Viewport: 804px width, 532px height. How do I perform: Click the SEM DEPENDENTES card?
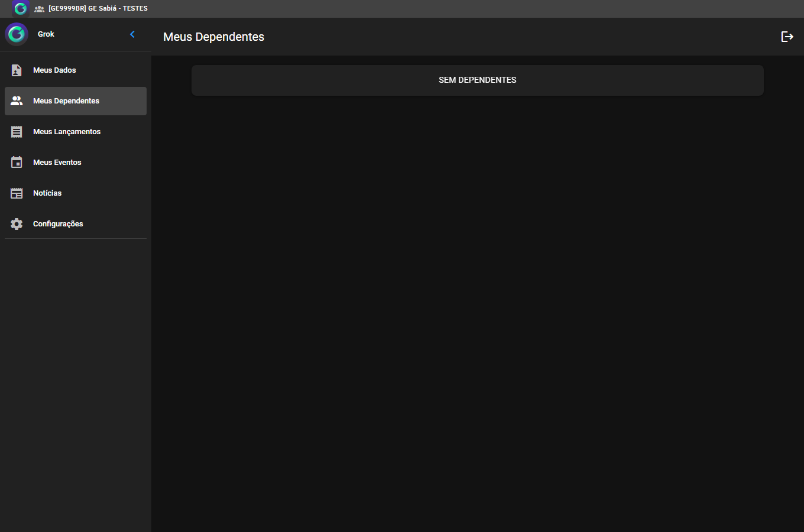point(478,80)
